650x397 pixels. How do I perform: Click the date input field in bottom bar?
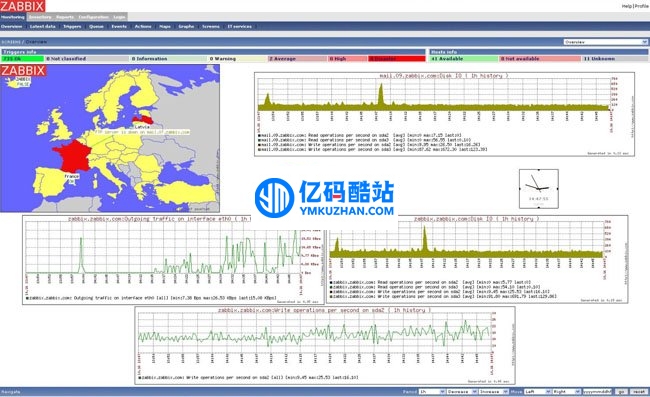click(x=597, y=392)
